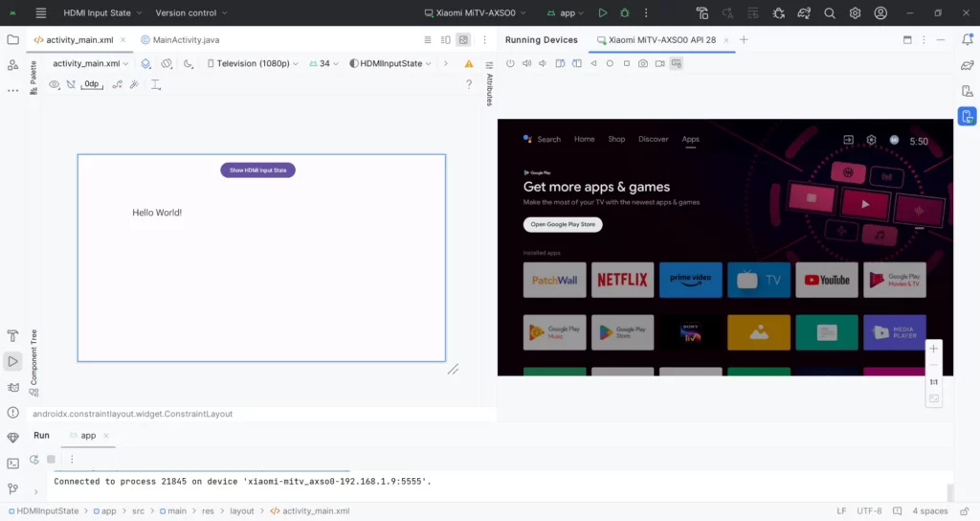Tap the device Back triangle button
The image size is (980, 521).
coord(593,63)
